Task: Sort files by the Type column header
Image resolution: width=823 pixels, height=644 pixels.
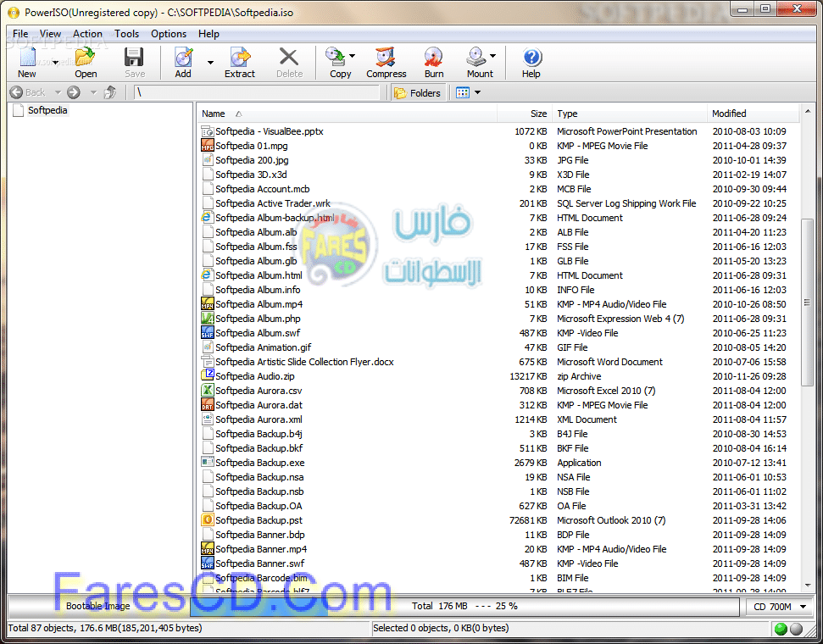Action: point(630,114)
